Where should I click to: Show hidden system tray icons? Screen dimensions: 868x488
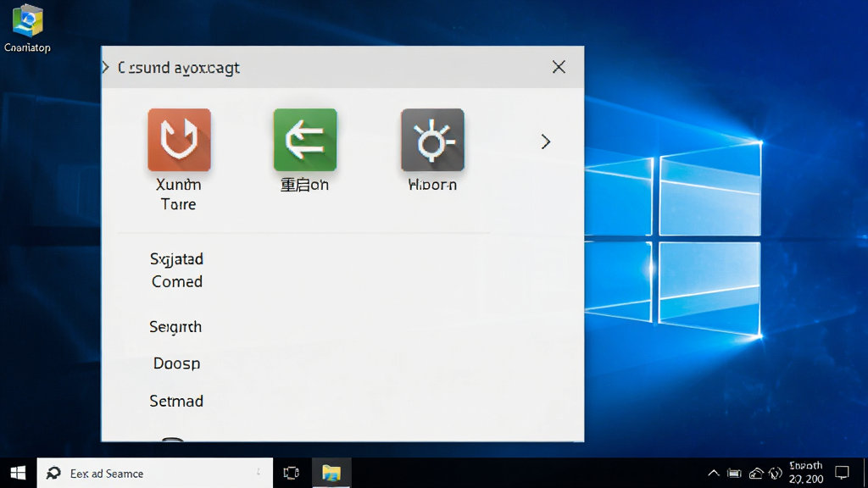(x=714, y=473)
